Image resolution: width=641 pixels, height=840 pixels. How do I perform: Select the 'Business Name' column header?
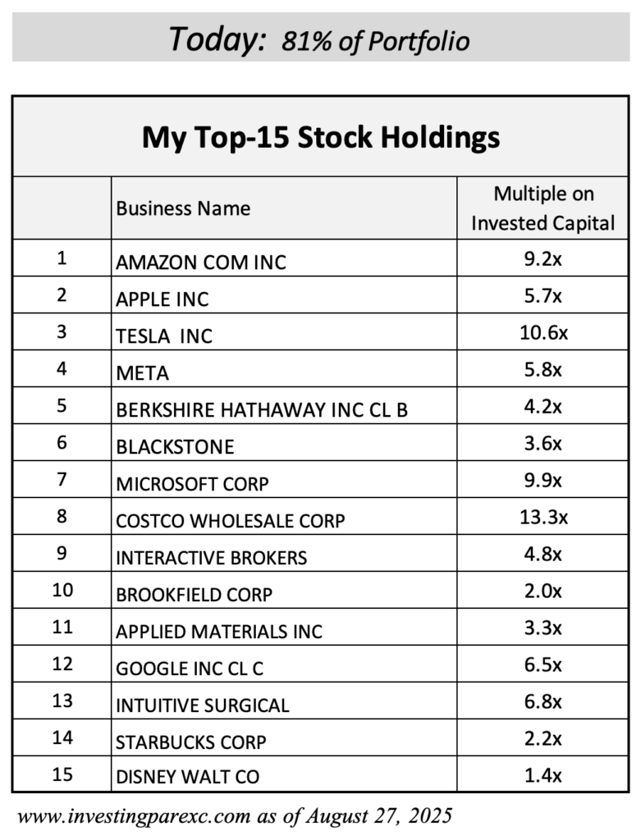(183, 208)
